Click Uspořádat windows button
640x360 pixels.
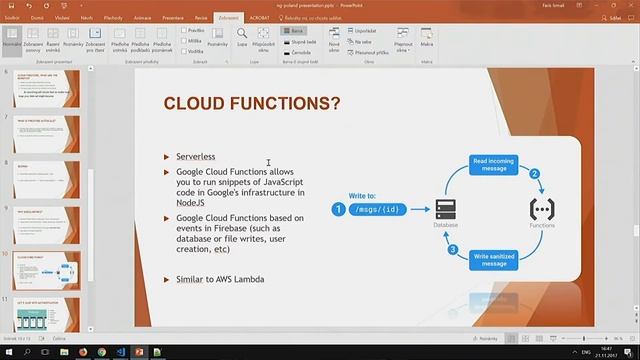(x=362, y=31)
